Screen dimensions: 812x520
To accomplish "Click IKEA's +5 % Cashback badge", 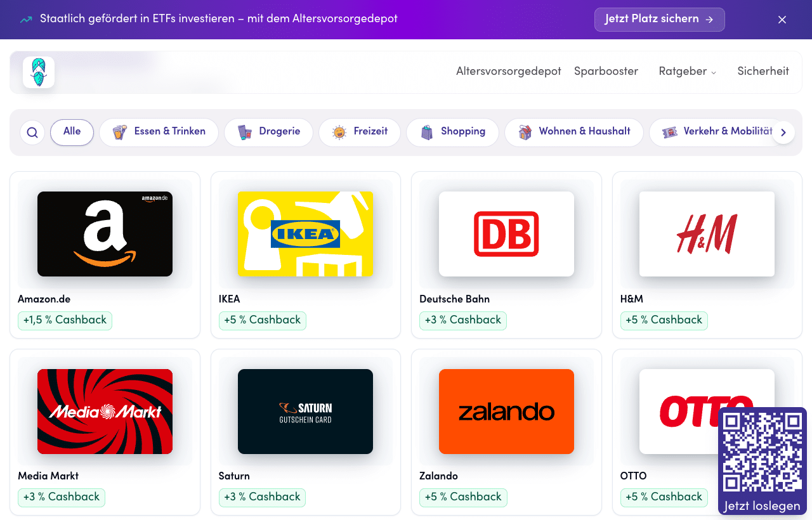I will coord(262,320).
